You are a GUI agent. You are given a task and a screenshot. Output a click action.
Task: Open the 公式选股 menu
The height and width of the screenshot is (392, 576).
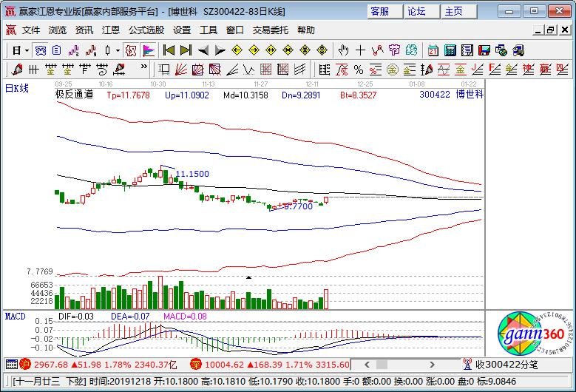click(146, 30)
